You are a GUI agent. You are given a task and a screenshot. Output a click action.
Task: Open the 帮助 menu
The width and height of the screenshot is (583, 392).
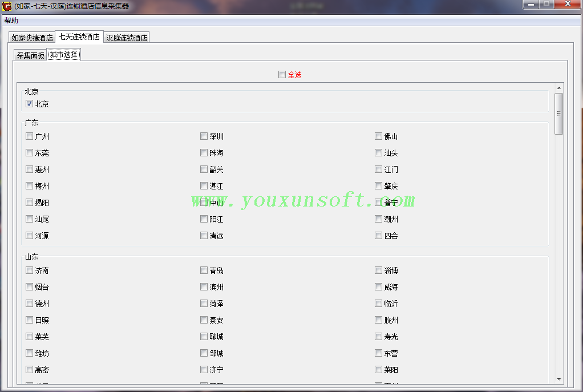pos(11,21)
